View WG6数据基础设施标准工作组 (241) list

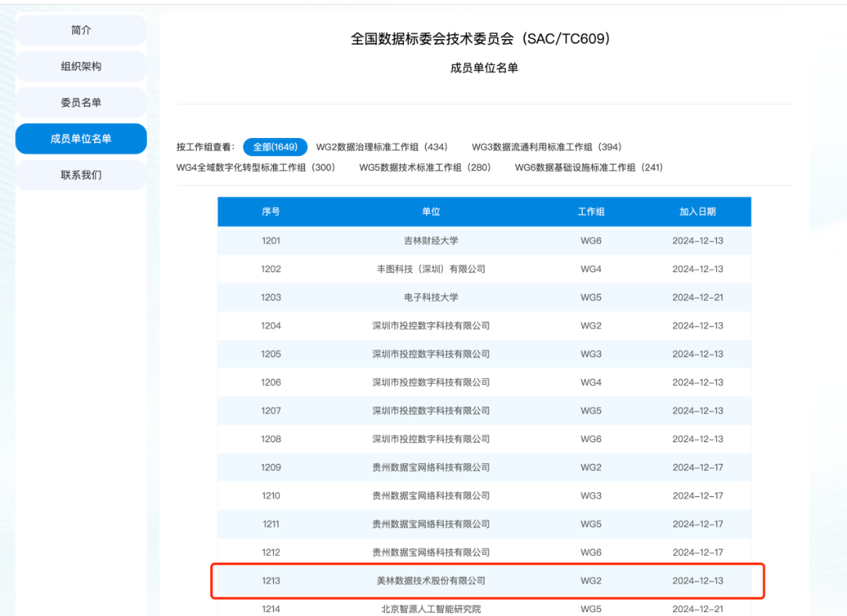click(588, 167)
